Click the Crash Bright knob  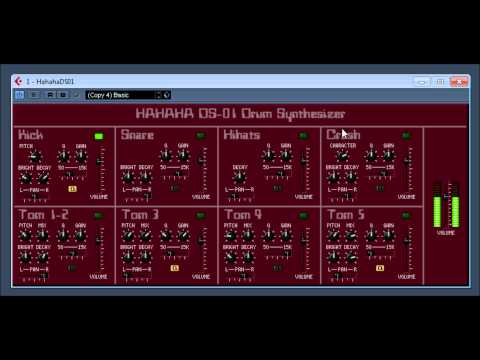333,178
